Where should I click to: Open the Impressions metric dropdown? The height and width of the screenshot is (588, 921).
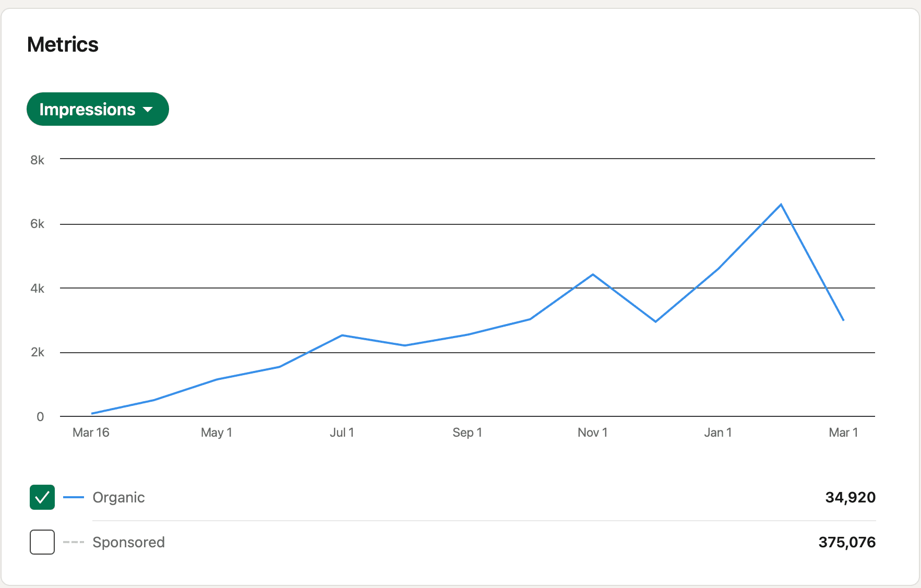coord(97,109)
